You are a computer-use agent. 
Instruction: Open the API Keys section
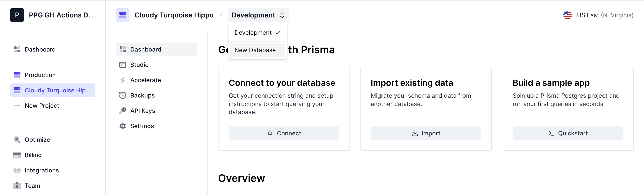(x=156, y=111)
